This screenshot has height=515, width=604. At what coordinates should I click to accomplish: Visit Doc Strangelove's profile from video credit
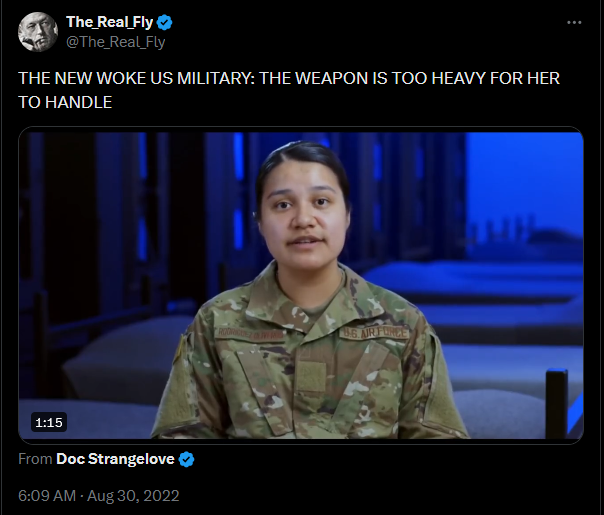point(115,459)
